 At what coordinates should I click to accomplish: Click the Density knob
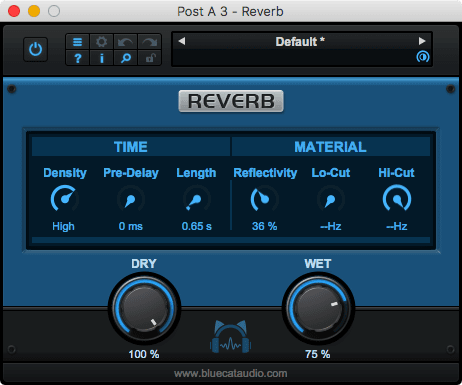tap(65, 199)
